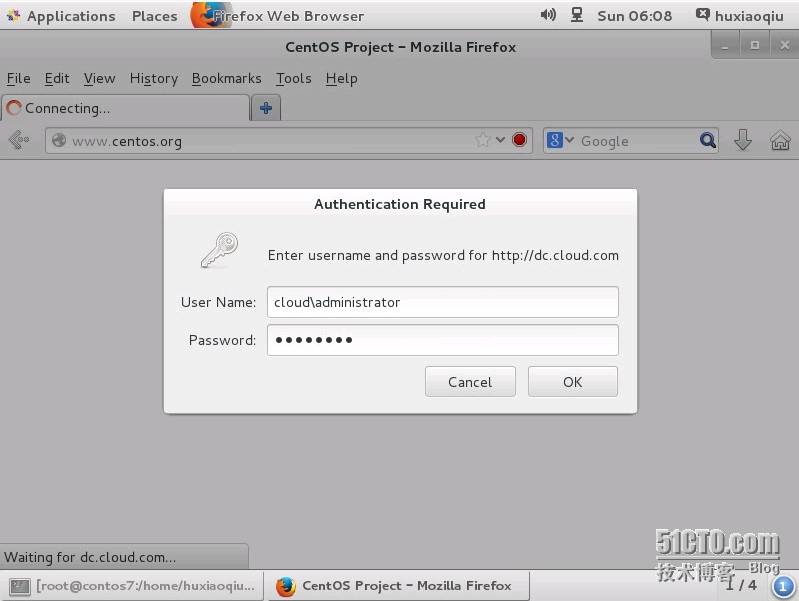Bookmark page with the star icon
Viewport: 799px width, 601px height.
coord(483,140)
